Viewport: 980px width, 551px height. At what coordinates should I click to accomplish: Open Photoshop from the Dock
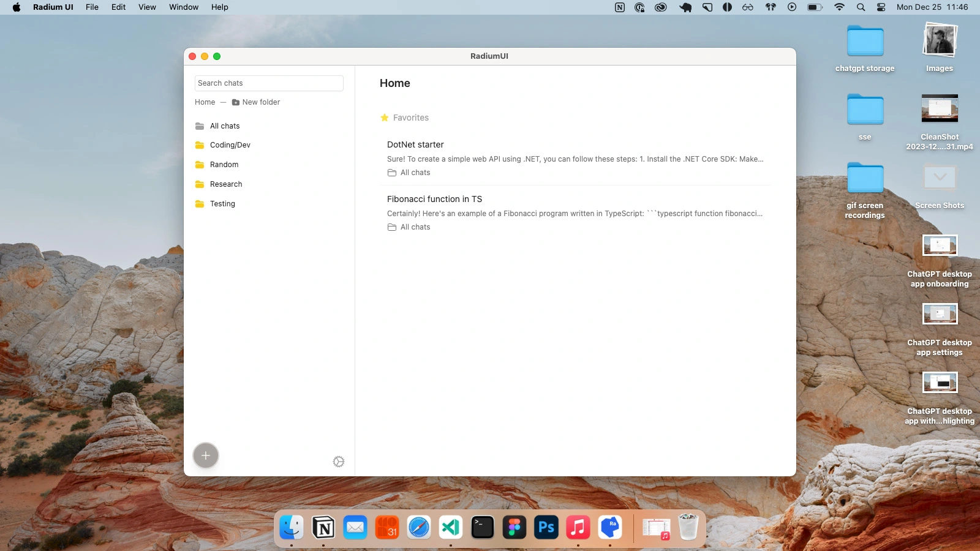click(x=546, y=527)
